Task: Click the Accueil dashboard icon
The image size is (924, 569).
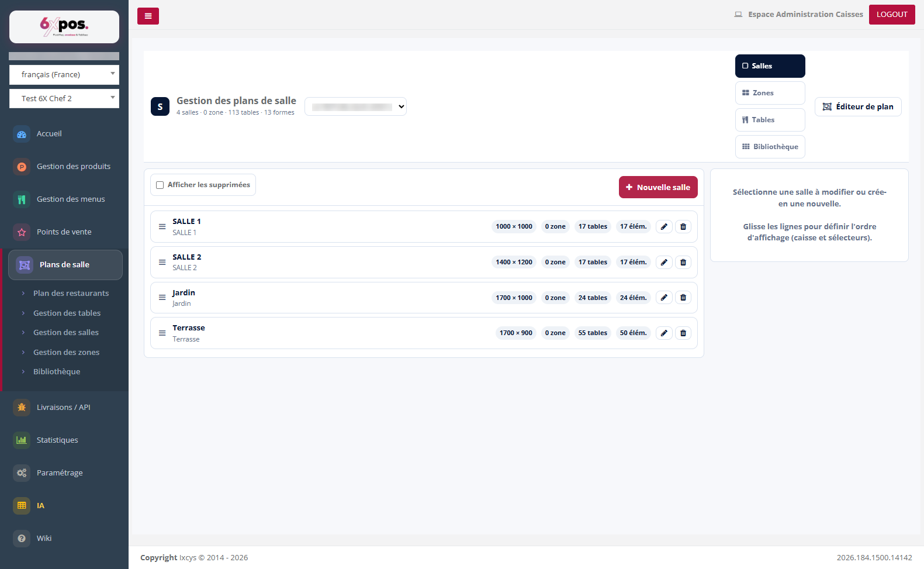Action: coord(22,134)
